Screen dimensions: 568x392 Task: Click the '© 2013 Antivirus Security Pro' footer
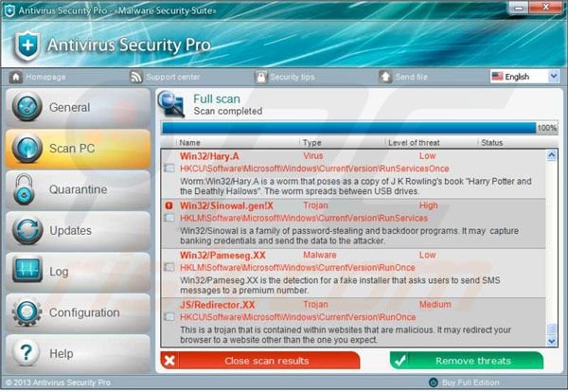click(59, 383)
